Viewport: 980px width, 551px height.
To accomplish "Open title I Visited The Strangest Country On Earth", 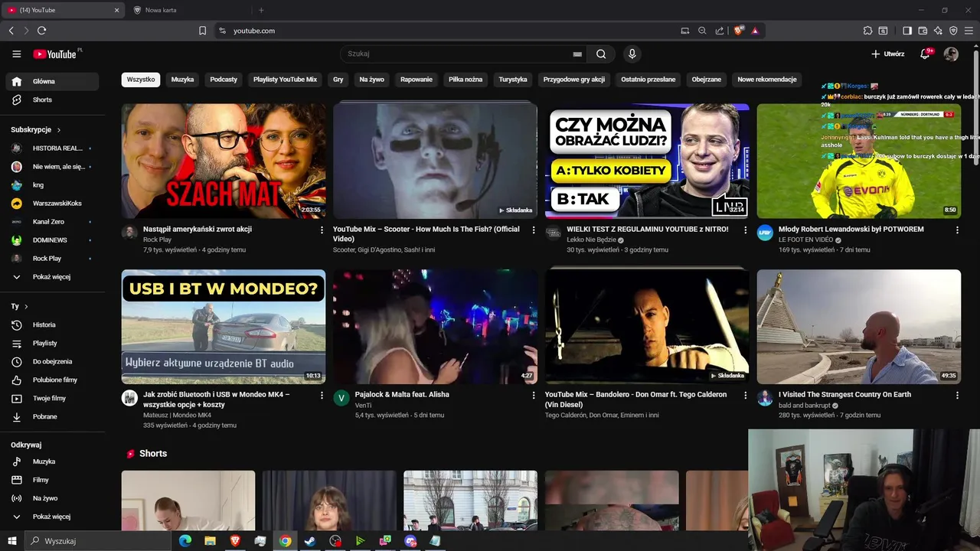I will [x=844, y=395].
